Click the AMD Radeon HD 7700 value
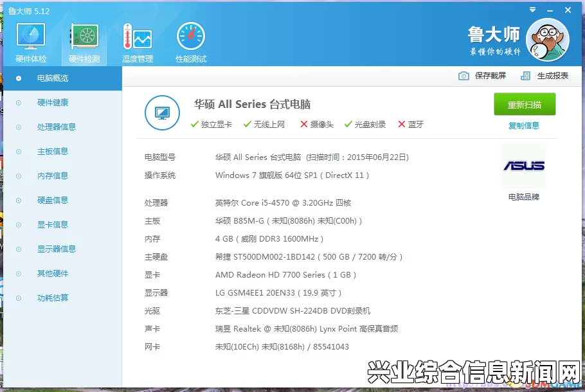Image resolution: width=585 pixels, height=392 pixels. pos(286,275)
